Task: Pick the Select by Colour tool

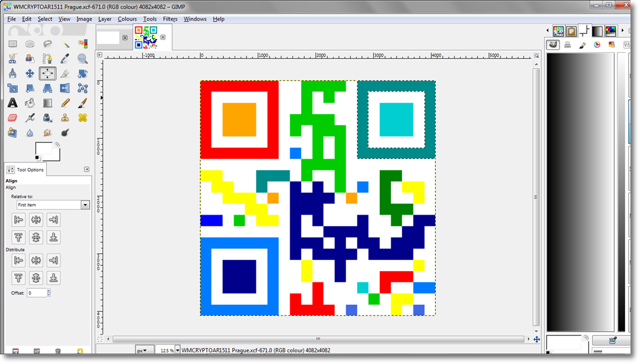Action: 82,44
